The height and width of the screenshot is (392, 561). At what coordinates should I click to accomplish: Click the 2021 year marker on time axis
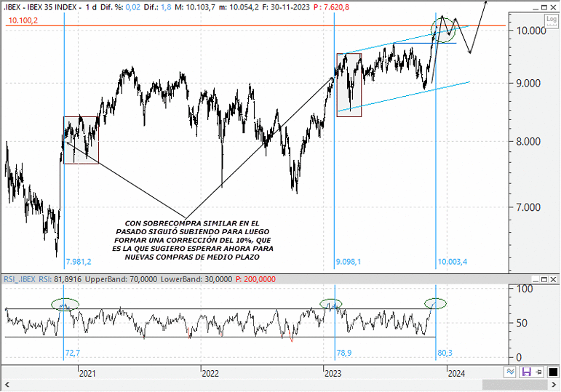(87, 373)
